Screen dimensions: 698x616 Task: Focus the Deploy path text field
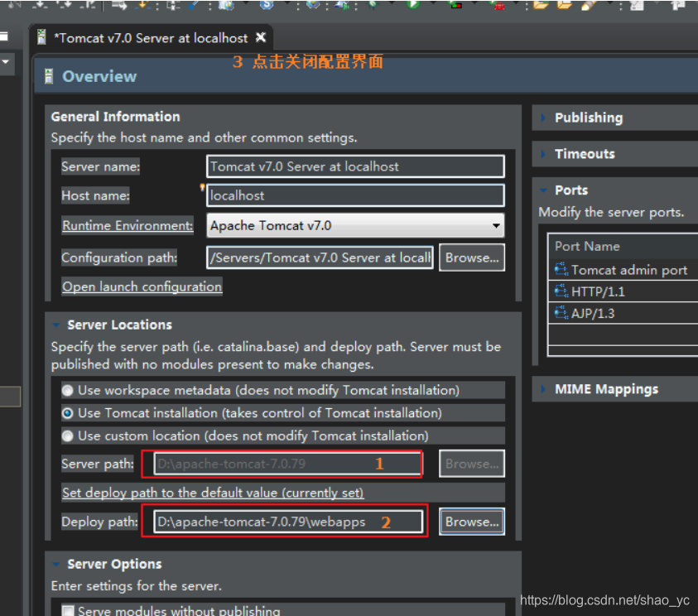[x=288, y=522]
